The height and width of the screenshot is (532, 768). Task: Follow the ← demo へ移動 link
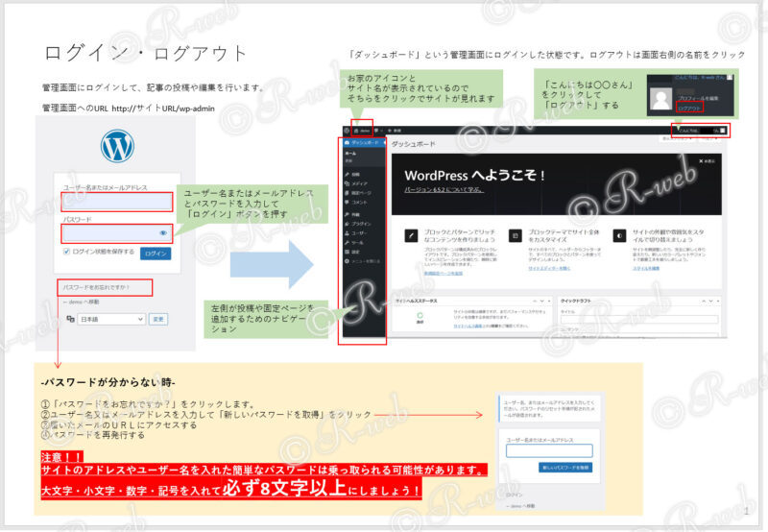click(x=81, y=302)
